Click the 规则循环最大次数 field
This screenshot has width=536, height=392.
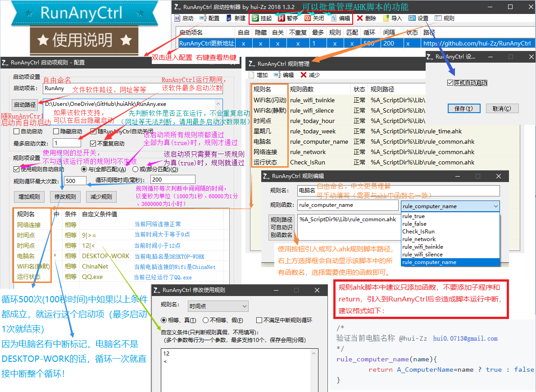75,181
